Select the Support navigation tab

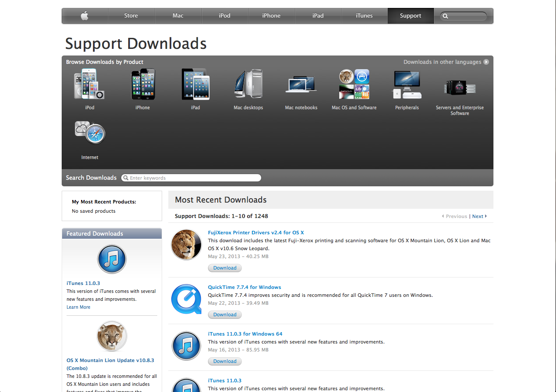(x=411, y=16)
